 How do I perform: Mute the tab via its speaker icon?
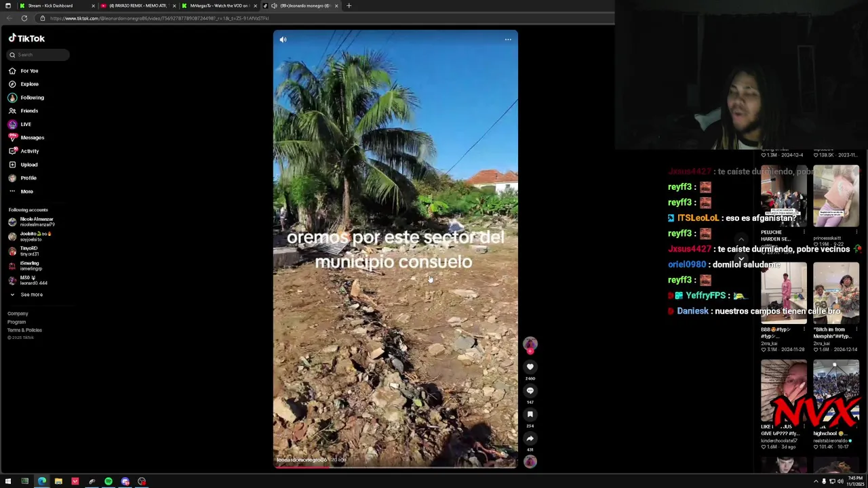tap(274, 5)
